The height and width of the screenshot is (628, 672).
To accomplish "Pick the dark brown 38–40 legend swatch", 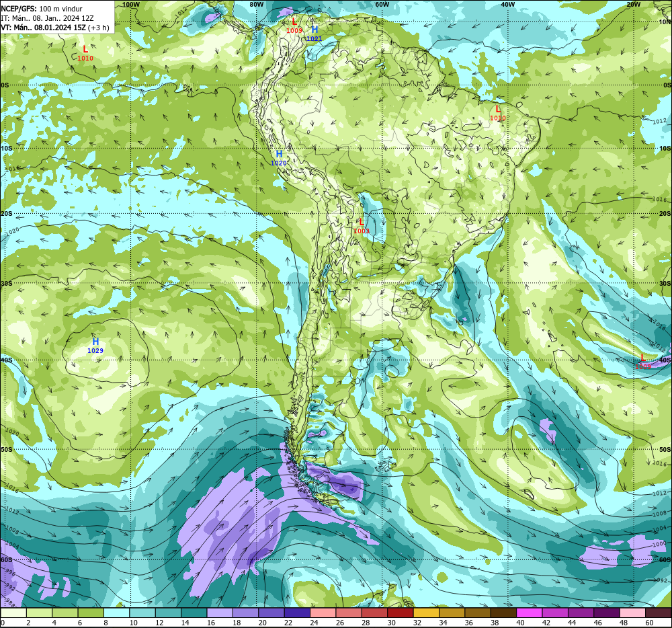I will [503, 613].
